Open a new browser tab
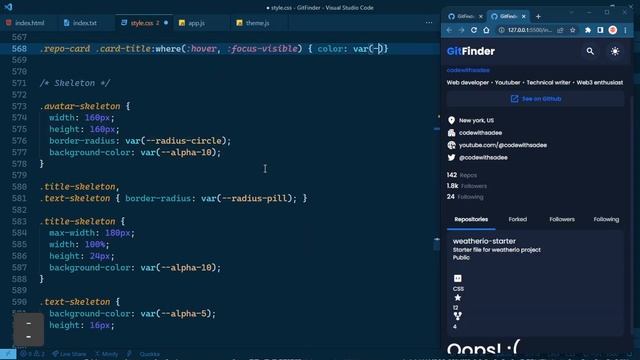This screenshot has height=360, width=640. tap(538, 16)
